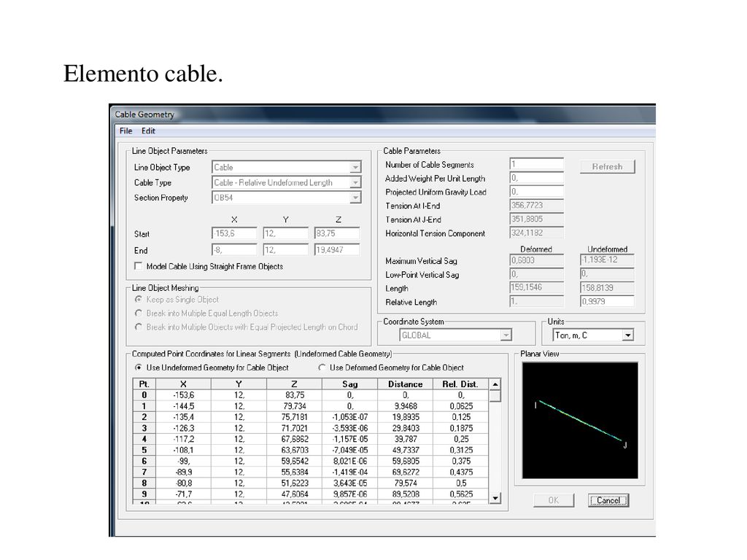Screen dimensions: 747x560
Task: Click the I end label in Planar View
Action: pyautogui.click(x=535, y=405)
